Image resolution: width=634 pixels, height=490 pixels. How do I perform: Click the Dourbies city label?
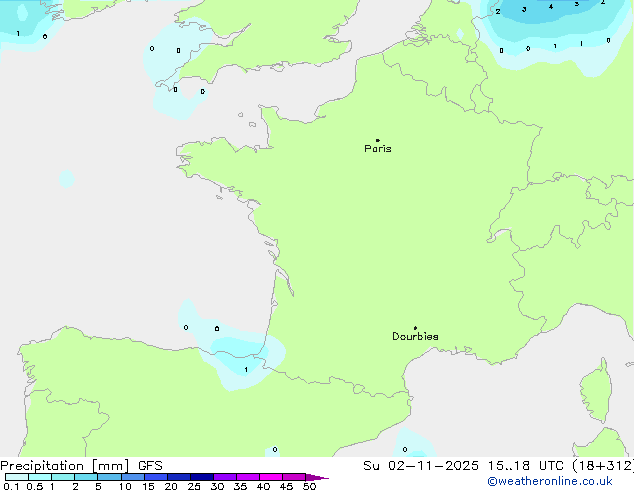coord(415,336)
